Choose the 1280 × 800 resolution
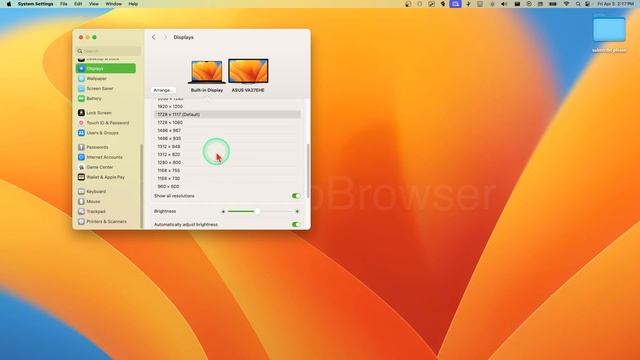 (x=228, y=162)
